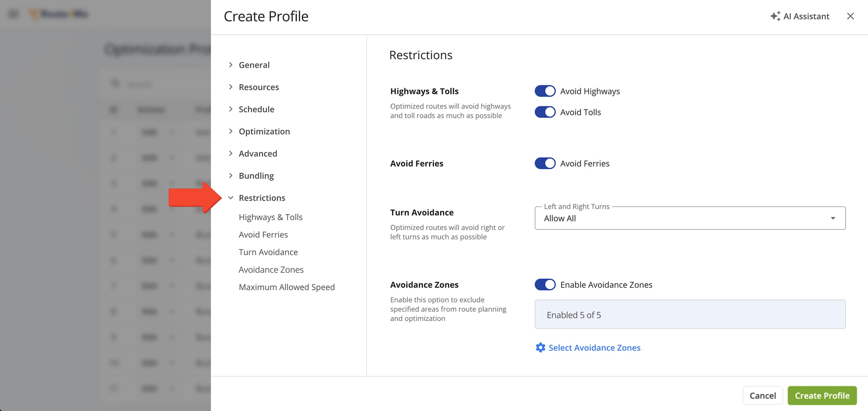The width and height of the screenshot is (868, 411).
Task: Expand the Optimization section
Action: click(x=264, y=131)
